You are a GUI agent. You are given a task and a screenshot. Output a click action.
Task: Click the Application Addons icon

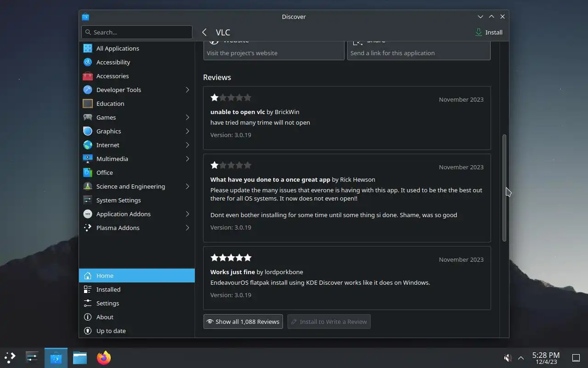(x=88, y=214)
